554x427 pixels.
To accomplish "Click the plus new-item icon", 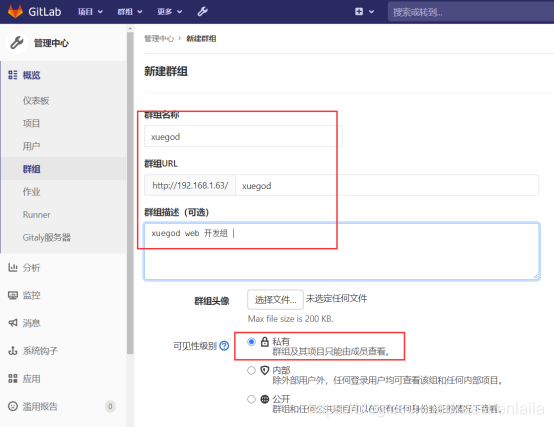I will [359, 11].
